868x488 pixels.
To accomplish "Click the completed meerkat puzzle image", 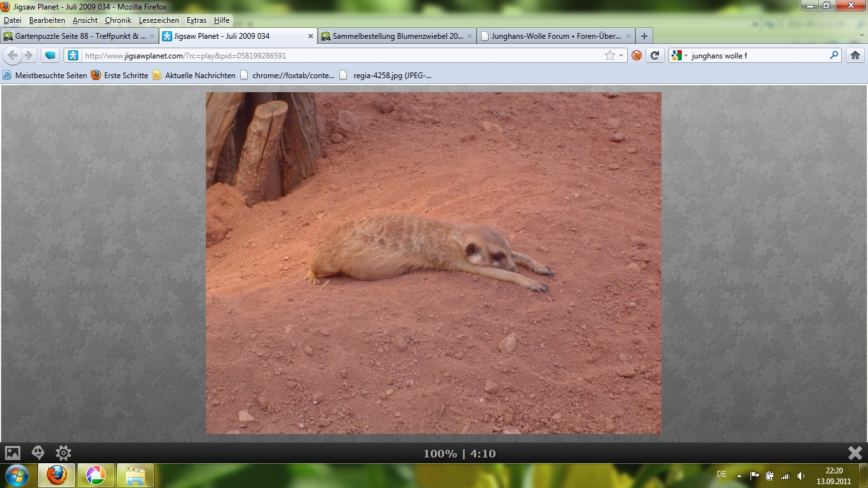I will coord(433,263).
